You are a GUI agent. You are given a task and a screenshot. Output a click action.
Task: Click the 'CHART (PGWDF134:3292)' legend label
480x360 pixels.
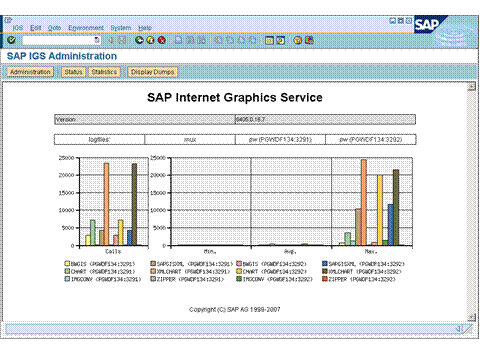pos(274,271)
